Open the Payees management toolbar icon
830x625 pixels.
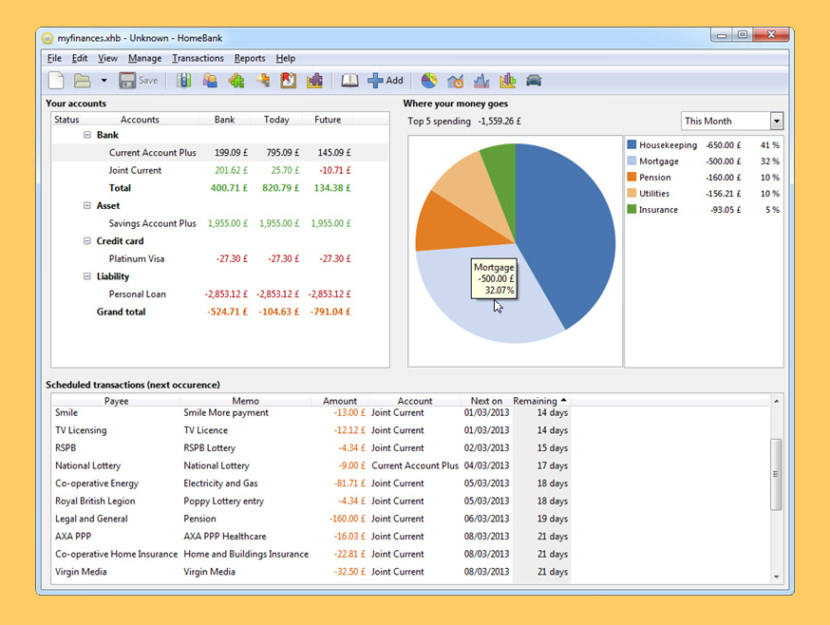[x=210, y=80]
